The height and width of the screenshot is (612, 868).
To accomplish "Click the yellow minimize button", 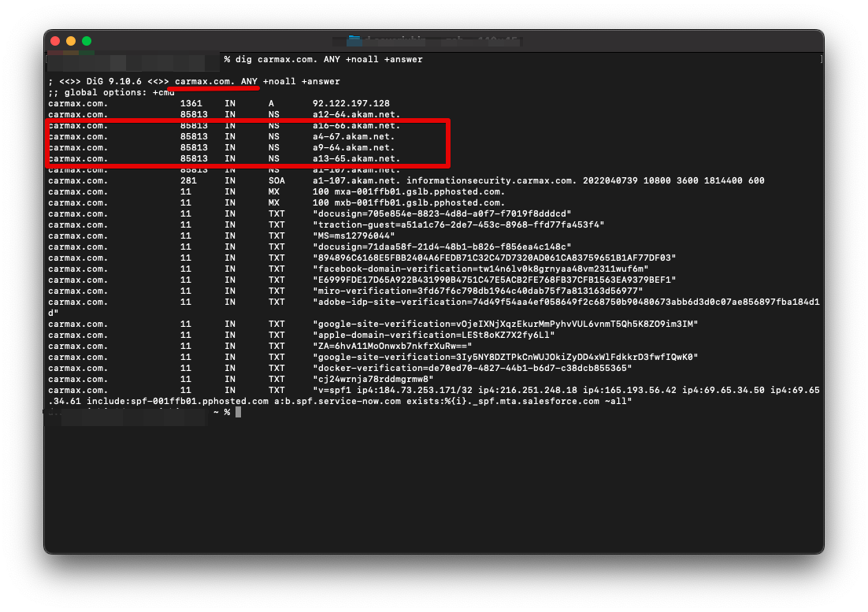I will pos(72,39).
